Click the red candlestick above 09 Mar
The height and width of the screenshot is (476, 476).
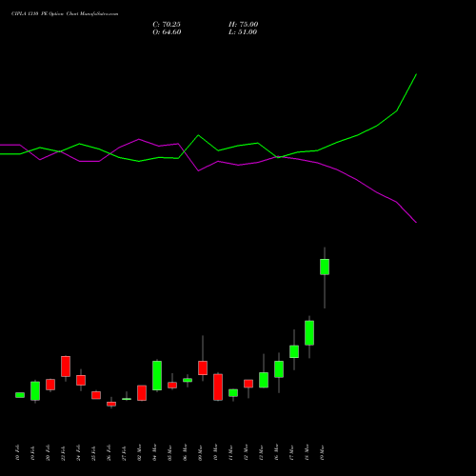(203, 367)
